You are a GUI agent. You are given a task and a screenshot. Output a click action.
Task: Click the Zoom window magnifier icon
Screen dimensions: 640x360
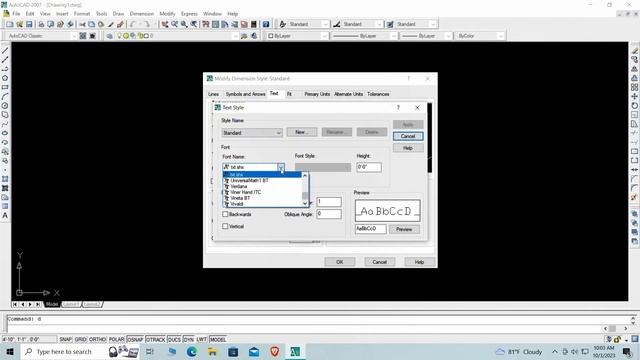point(184,24)
